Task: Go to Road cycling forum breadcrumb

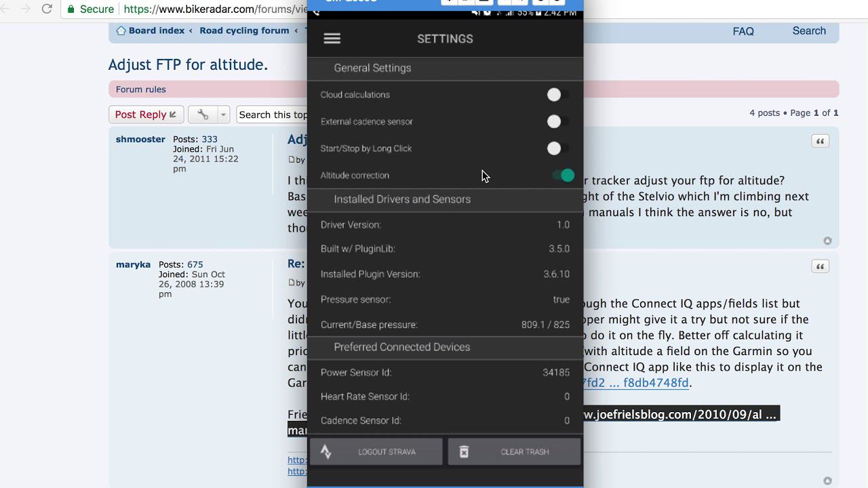Action: point(244,30)
